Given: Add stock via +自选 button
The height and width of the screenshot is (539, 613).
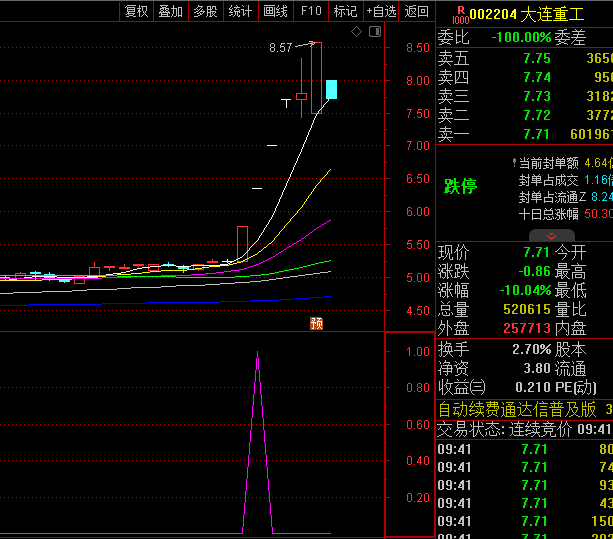Looking at the screenshot, I should [381, 11].
